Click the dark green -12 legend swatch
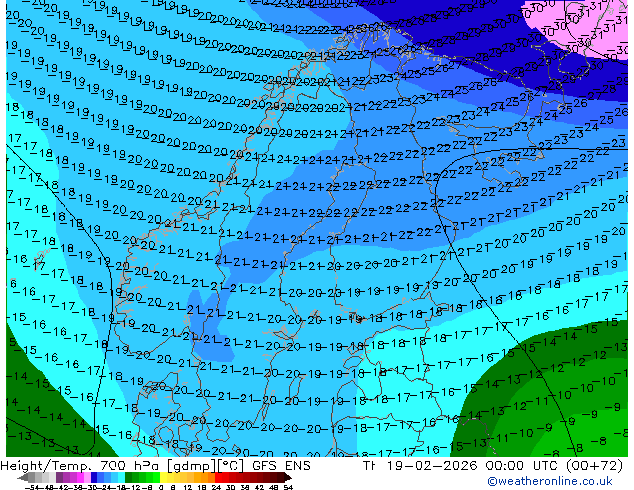This screenshot has height=490, width=634. (129, 478)
